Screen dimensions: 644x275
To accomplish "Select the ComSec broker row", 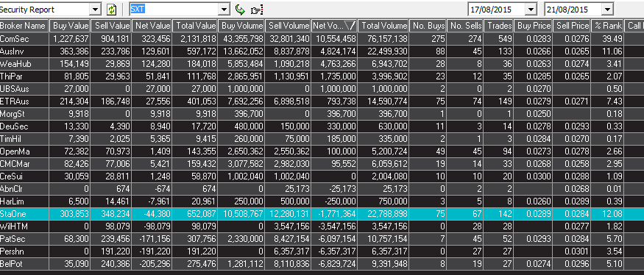I will point(322,39).
